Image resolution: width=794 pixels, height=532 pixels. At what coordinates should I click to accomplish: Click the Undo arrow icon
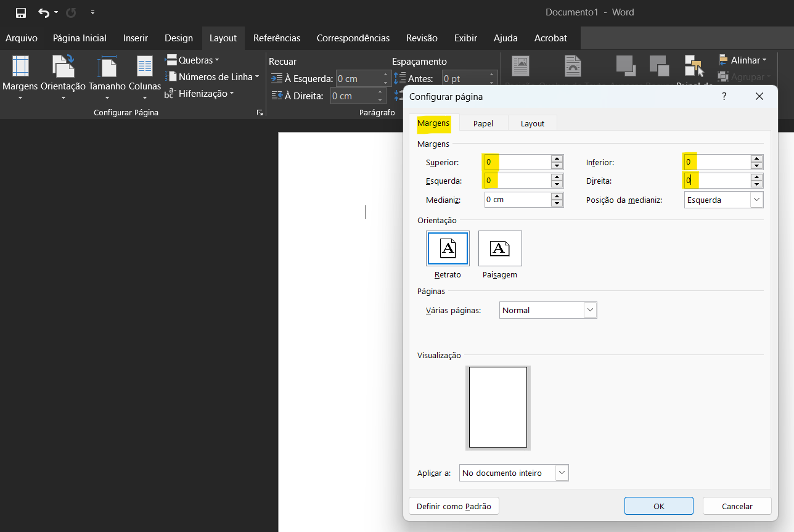point(43,12)
